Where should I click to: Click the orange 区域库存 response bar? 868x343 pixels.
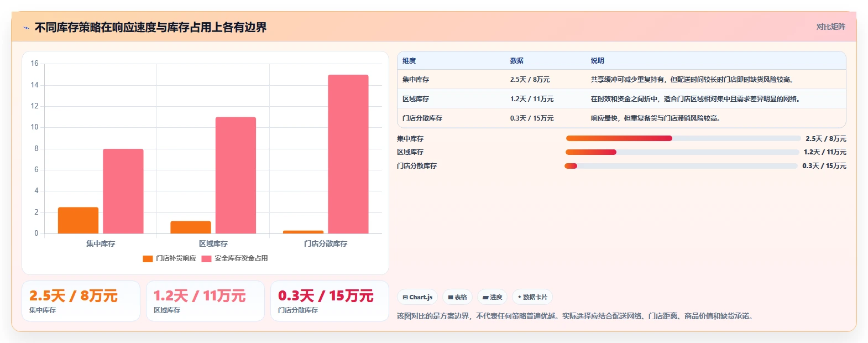pos(191,227)
